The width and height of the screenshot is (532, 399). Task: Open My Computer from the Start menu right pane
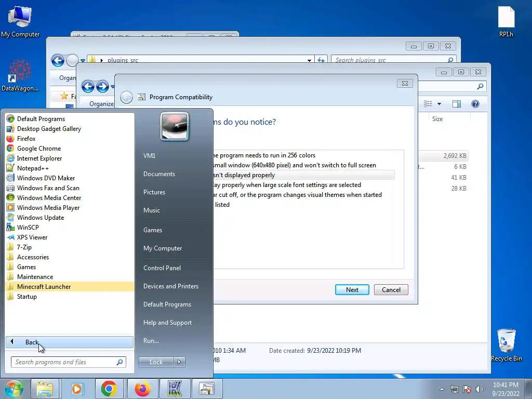coord(163,248)
